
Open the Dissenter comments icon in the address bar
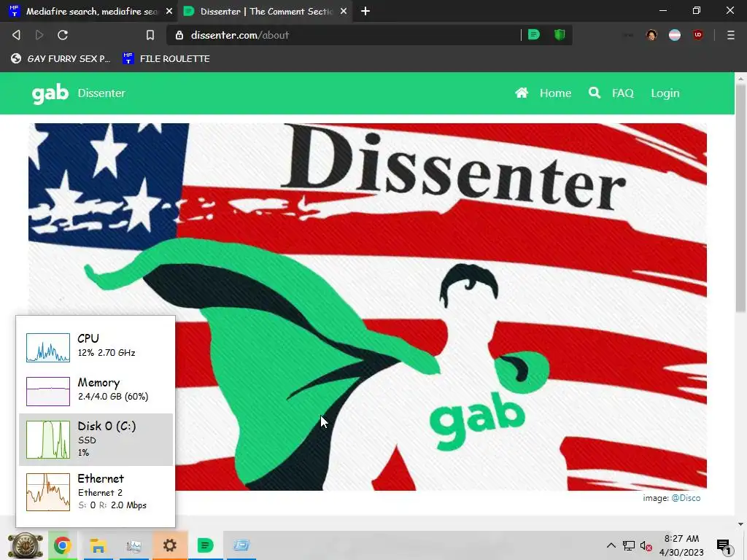(x=534, y=35)
